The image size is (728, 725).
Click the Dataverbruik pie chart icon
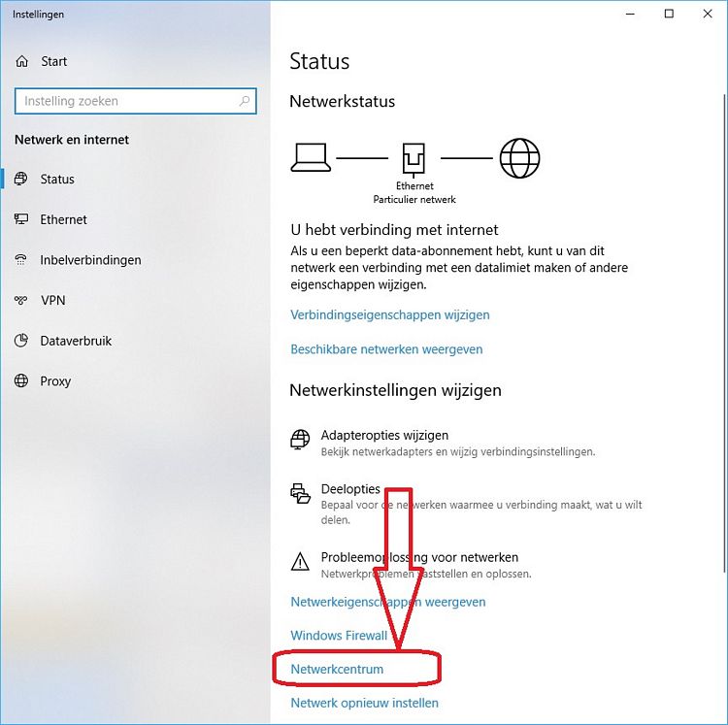point(21,341)
